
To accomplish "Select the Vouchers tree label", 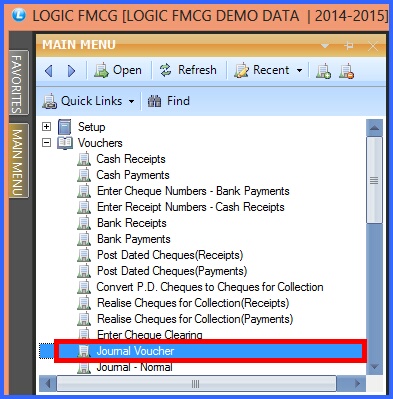I will (x=100, y=143).
